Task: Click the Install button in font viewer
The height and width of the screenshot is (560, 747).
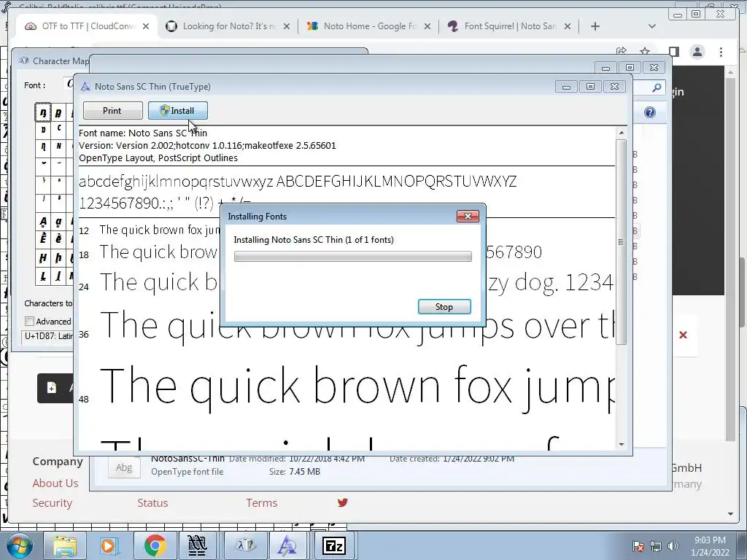Action: 177,111
